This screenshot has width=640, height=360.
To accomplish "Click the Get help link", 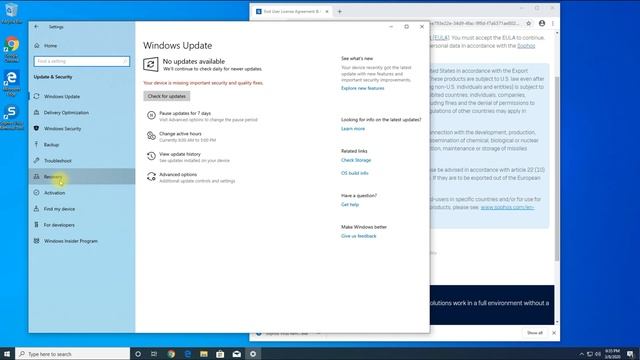I will (350, 204).
